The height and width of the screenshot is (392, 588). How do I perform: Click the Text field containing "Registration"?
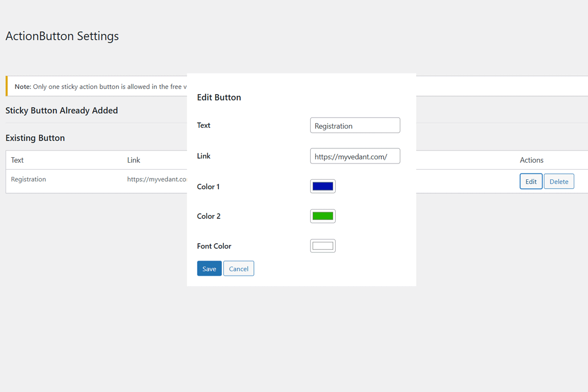click(355, 125)
